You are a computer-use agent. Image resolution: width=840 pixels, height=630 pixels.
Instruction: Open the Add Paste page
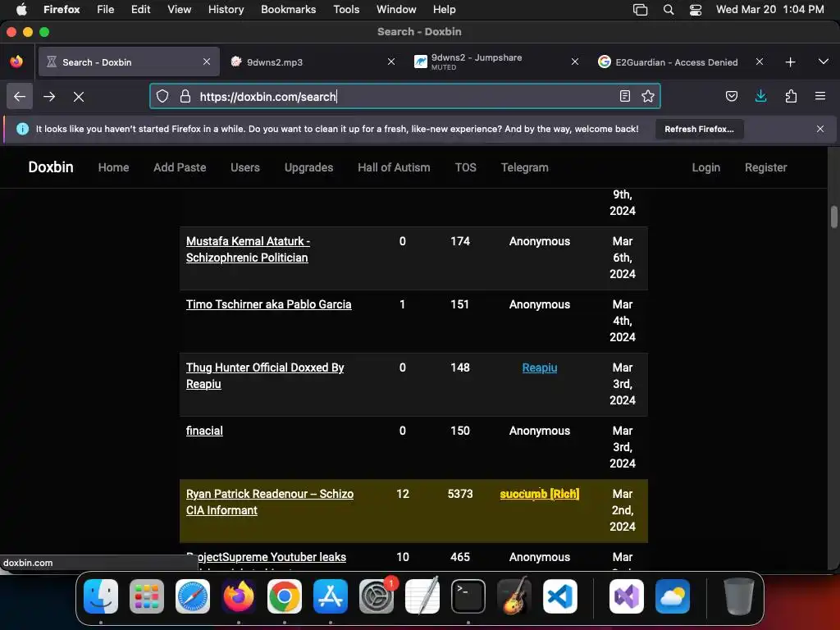click(x=180, y=167)
